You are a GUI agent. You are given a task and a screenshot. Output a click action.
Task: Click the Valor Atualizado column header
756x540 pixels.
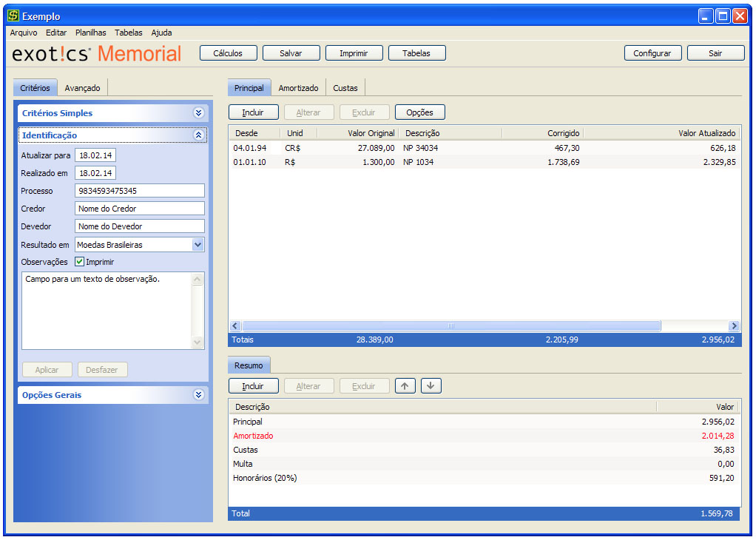pos(661,133)
